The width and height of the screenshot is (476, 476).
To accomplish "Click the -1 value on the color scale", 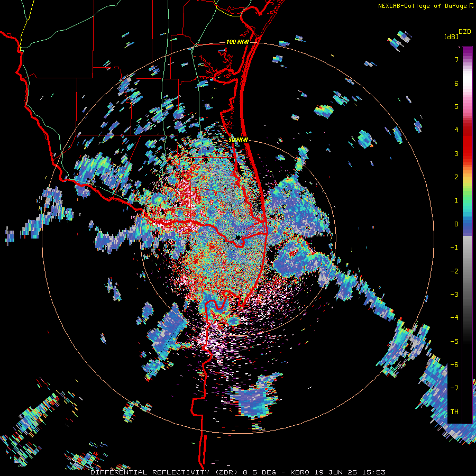I will (454, 248).
